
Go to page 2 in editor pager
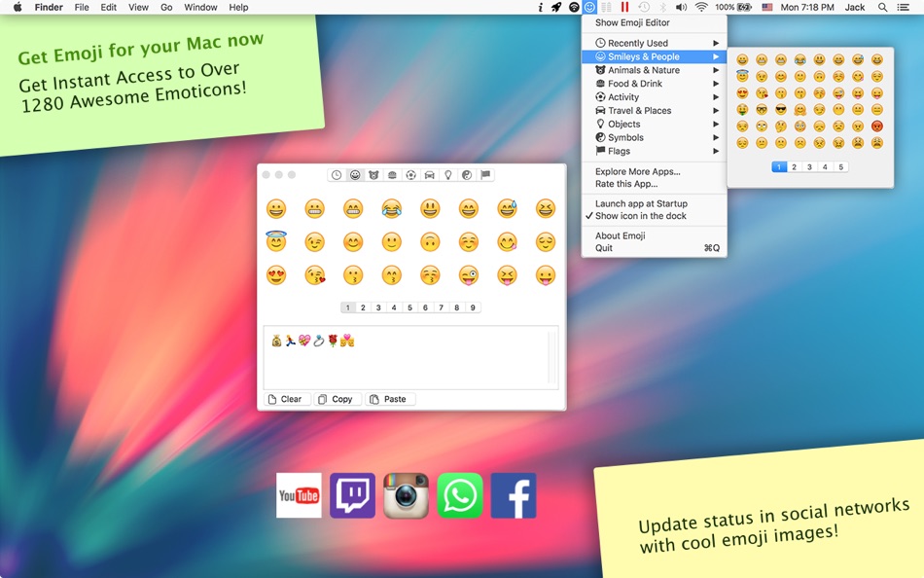coord(363,307)
